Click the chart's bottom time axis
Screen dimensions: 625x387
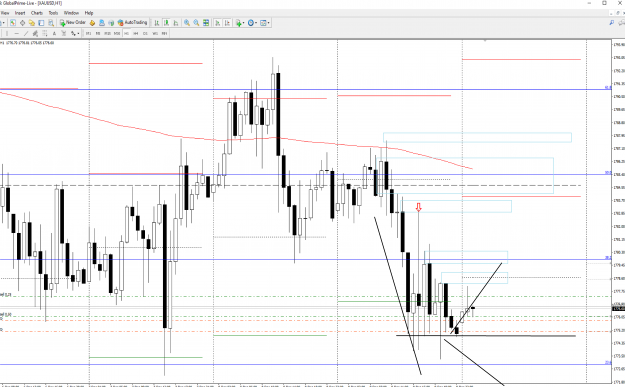(305, 385)
